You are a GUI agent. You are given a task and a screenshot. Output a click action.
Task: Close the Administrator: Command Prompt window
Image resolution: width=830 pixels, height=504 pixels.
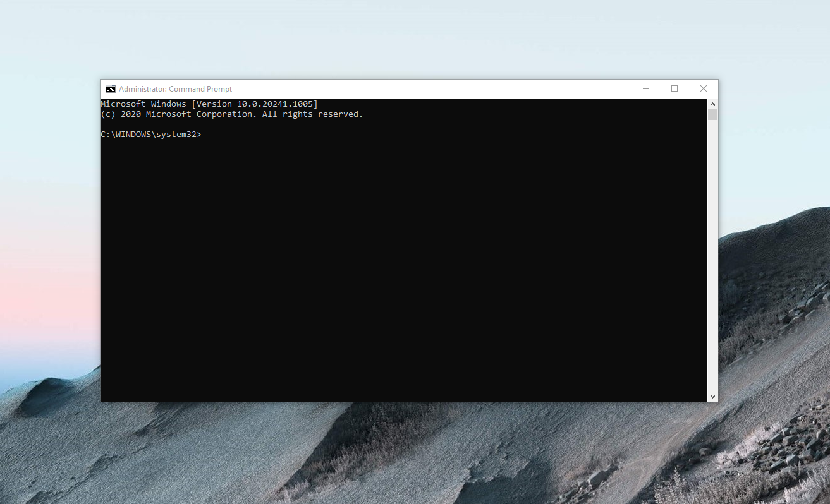pos(704,89)
